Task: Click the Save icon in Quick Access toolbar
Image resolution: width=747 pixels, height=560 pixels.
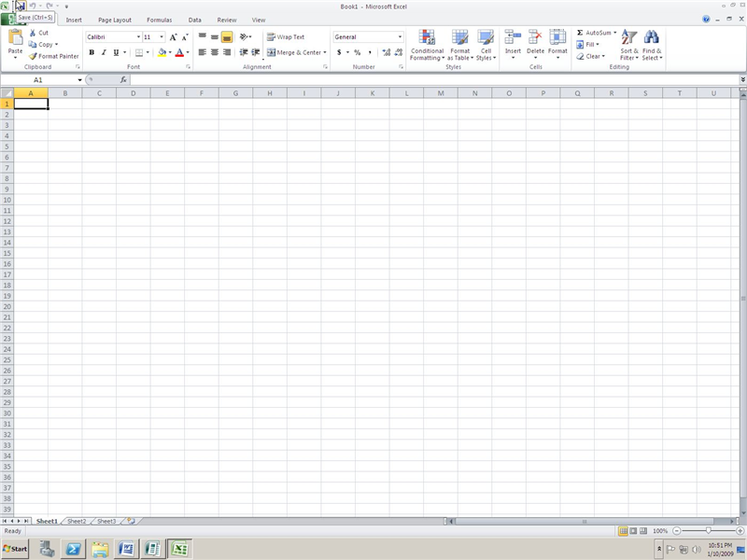Action: [x=20, y=6]
